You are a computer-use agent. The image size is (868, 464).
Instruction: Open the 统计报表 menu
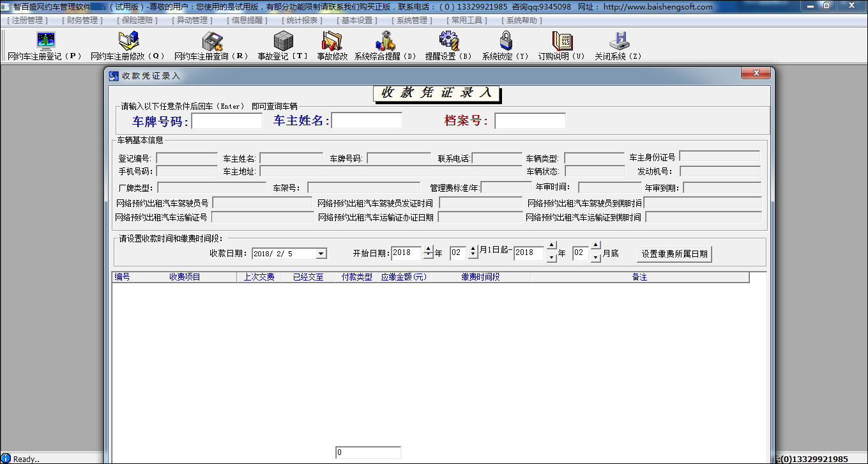[301, 20]
